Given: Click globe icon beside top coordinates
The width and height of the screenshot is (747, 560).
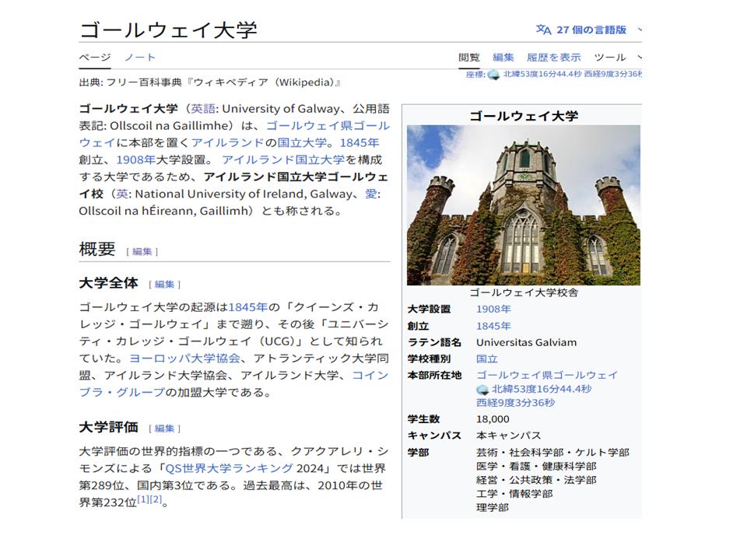Looking at the screenshot, I should pyautogui.click(x=493, y=75).
